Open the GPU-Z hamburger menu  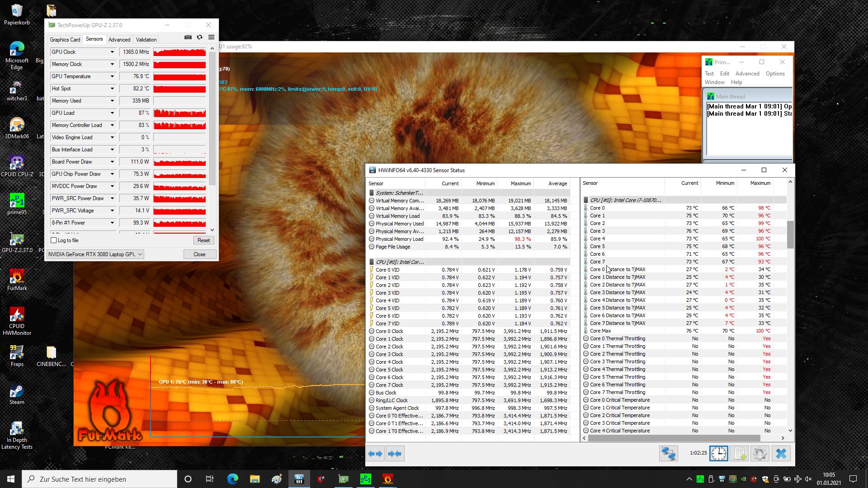[211, 38]
